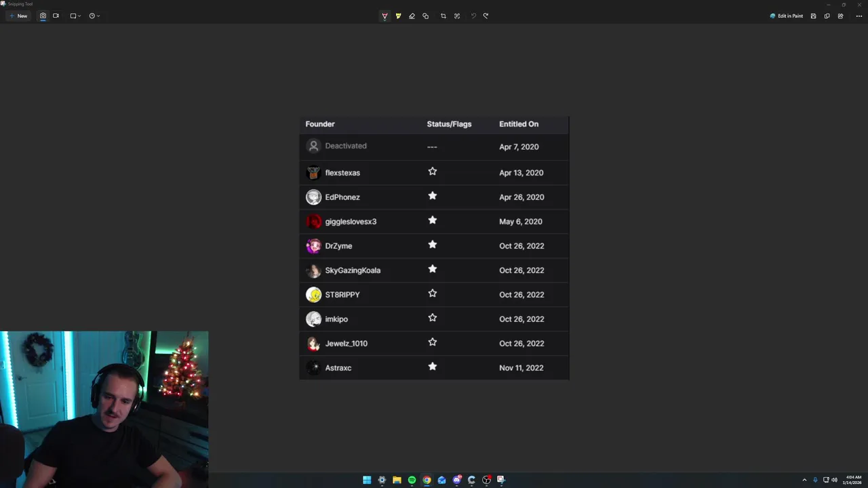Select the ballpoint pen tool
868x488 pixels.
[384, 16]
